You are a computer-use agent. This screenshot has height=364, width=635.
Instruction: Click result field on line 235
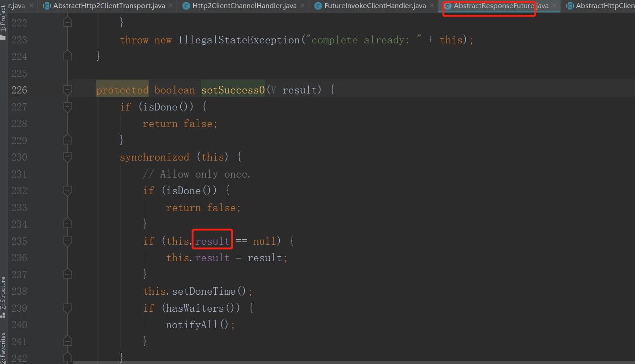(x=212, y=241)
